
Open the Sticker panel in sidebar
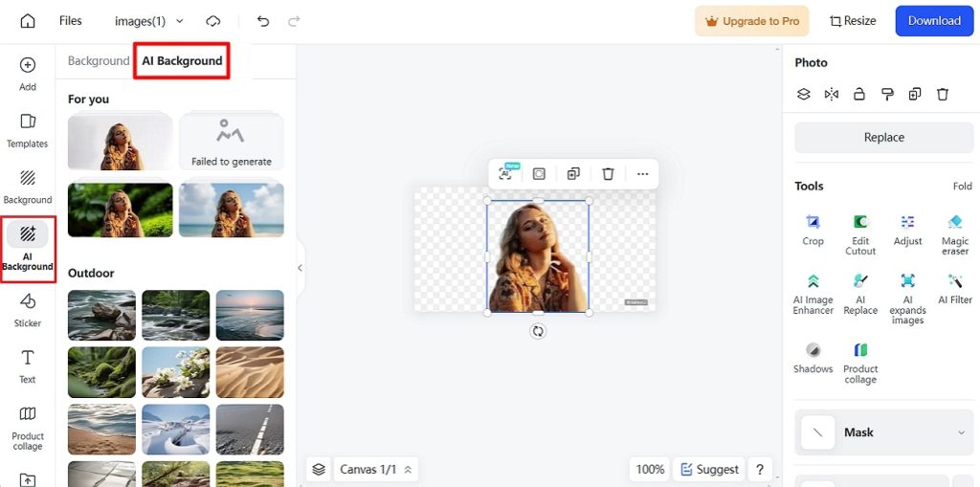(x=28, y=309)
